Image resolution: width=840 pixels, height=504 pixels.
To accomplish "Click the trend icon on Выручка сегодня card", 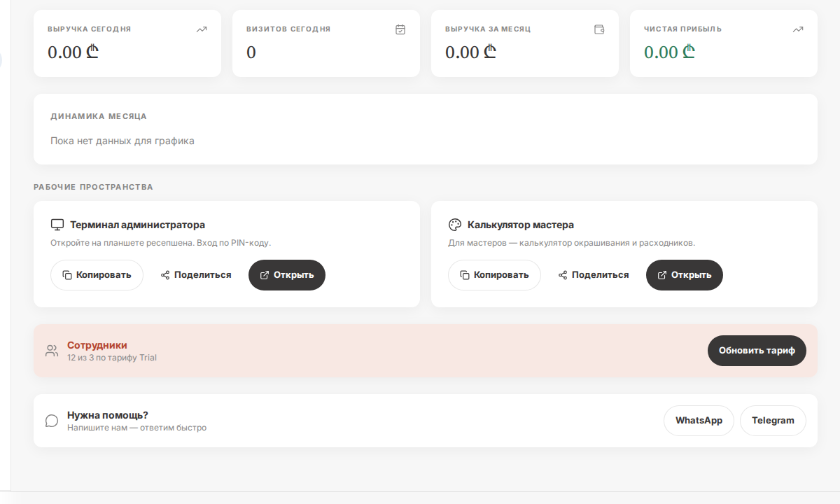I will pos(202,29).
